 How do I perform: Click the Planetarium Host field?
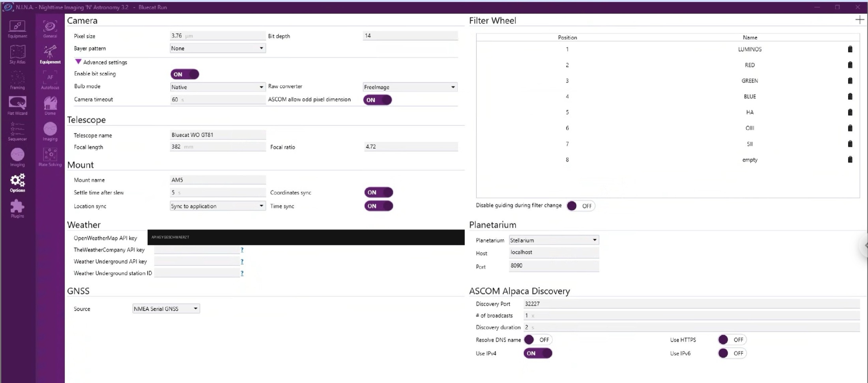tap(554, 252)
